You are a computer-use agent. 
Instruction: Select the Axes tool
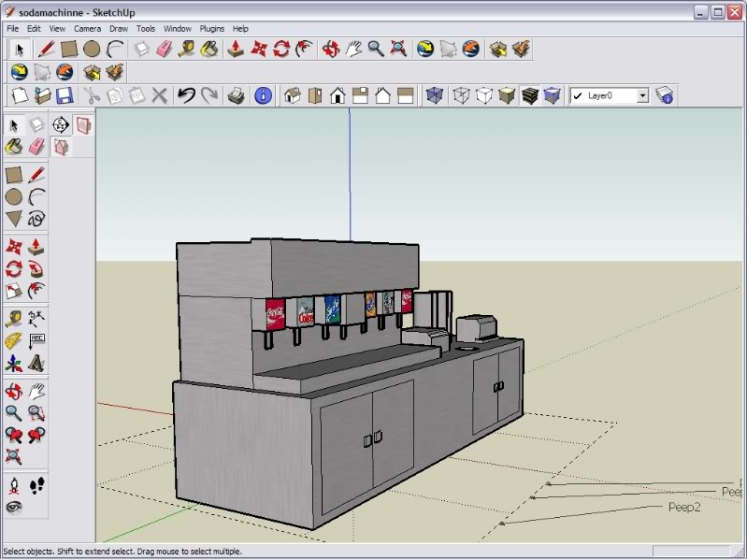tap(14, 364)
